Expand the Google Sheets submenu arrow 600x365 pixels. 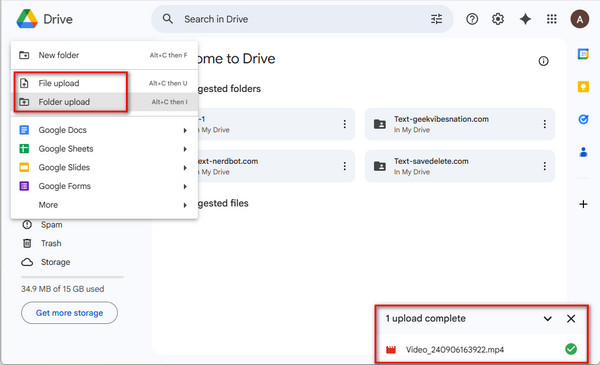(185, 149)
